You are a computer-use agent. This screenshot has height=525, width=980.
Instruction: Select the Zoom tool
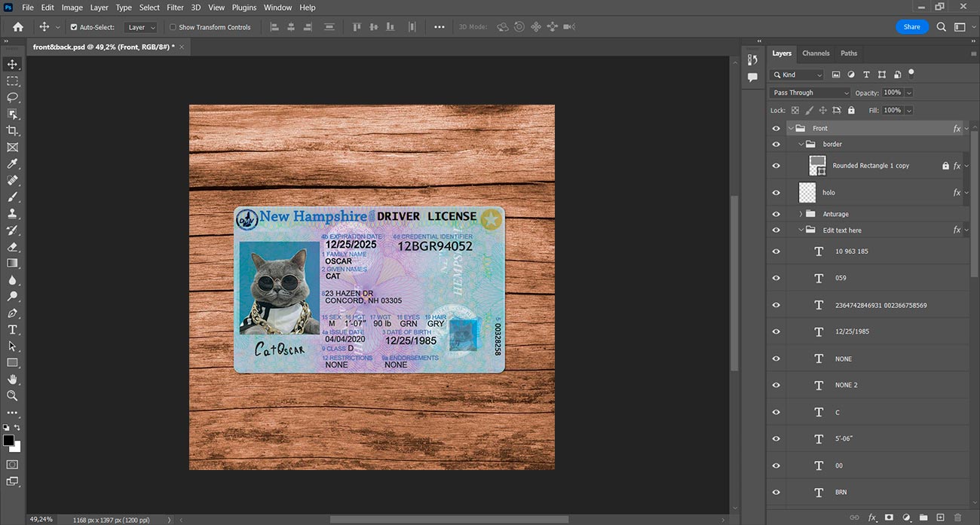tap(12, 395)
